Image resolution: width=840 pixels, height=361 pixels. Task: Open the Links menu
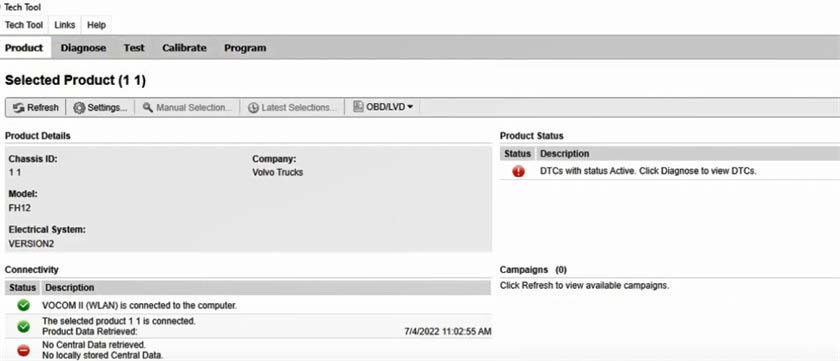point(65,25)
